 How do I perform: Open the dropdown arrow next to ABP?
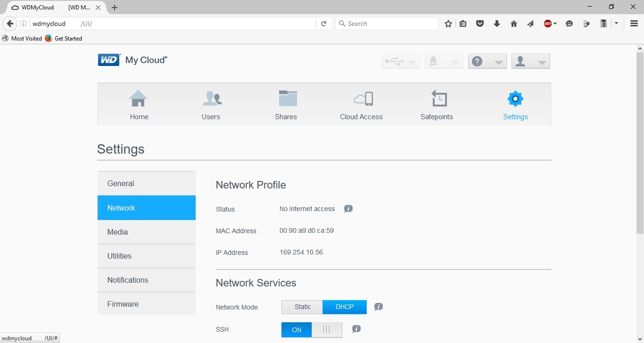(x=555, y=24)
